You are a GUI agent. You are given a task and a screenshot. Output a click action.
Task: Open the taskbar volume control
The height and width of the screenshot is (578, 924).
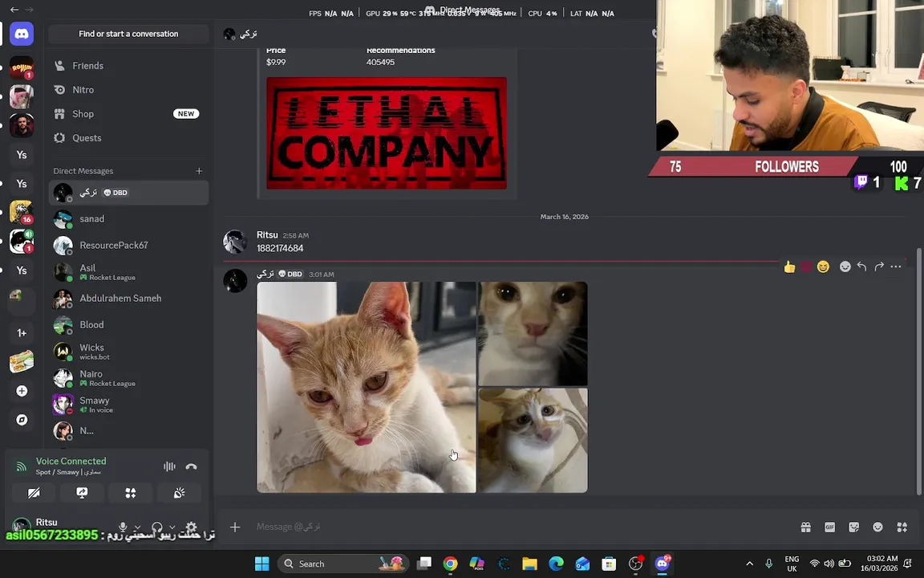[x=829, y=564]
